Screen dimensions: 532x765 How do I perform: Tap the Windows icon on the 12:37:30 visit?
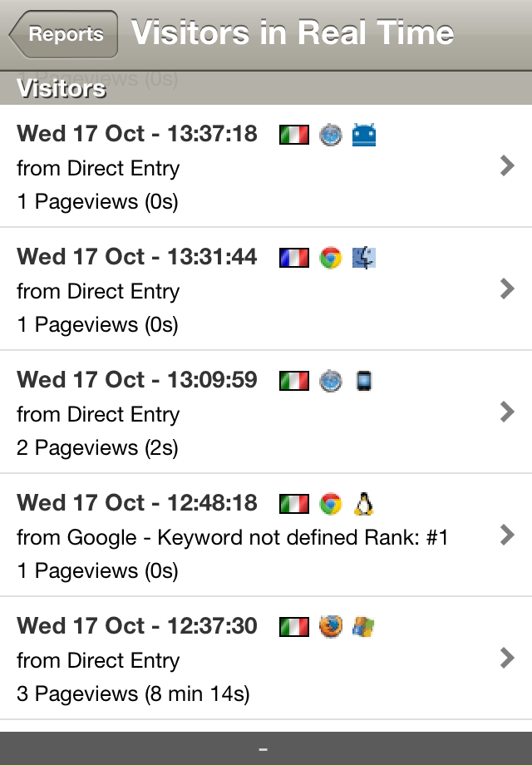364,627
